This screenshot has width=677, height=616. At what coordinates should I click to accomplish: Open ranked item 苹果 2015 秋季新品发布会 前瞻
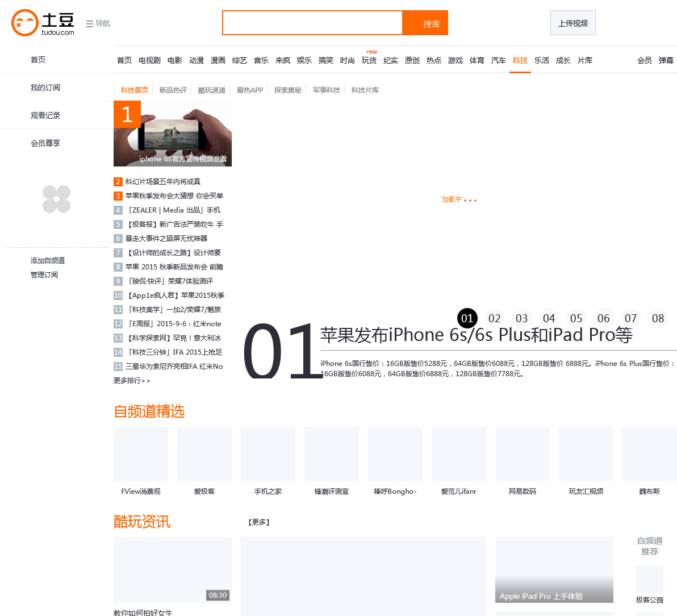[174, 267]
